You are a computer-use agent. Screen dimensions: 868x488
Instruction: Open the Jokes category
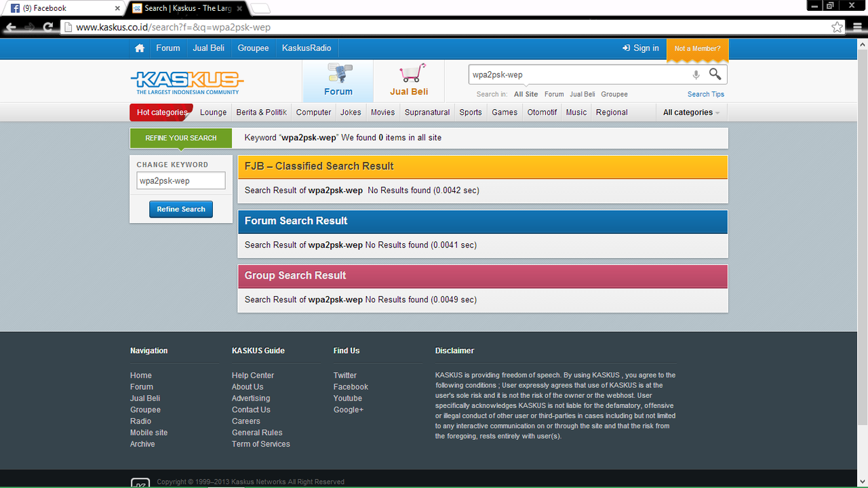pyautogui.click(x=351, y=113)
